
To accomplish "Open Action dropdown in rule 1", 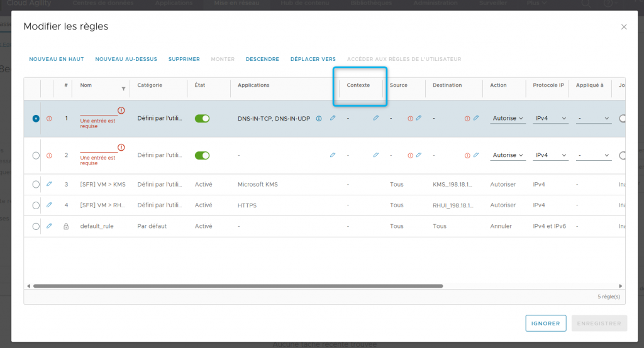I will tap(508, 118).
